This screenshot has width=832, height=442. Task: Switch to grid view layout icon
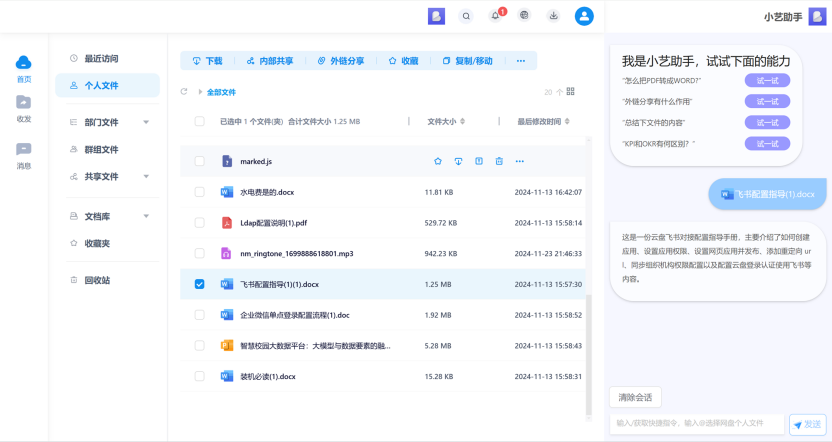click(571, 92)
